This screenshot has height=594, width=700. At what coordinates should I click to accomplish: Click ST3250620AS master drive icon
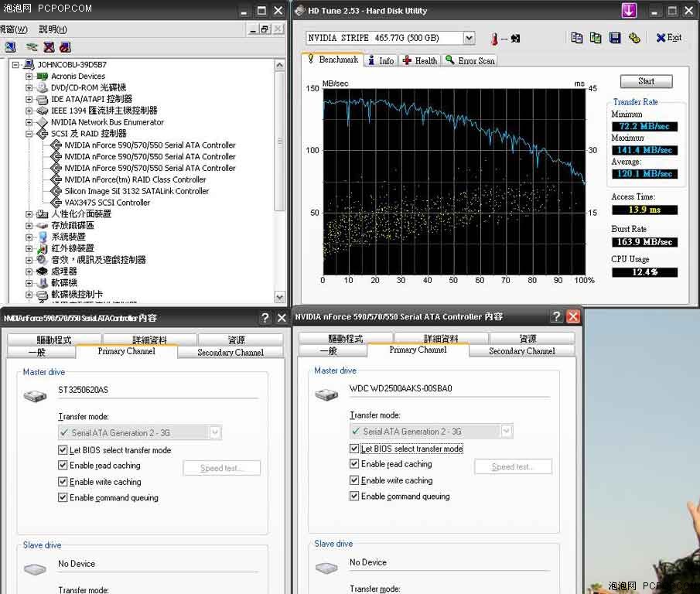36,395
